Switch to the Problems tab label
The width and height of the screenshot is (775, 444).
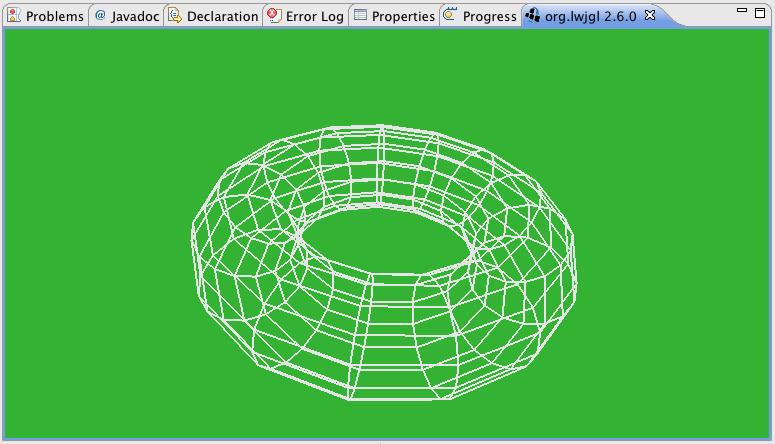click(55, 16)
